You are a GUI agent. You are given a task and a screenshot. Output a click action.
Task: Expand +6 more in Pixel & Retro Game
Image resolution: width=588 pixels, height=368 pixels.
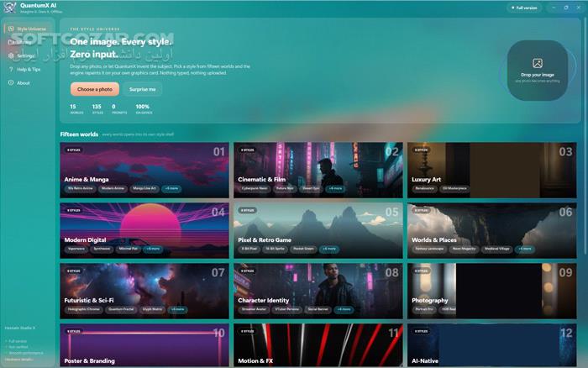[329, 249]
